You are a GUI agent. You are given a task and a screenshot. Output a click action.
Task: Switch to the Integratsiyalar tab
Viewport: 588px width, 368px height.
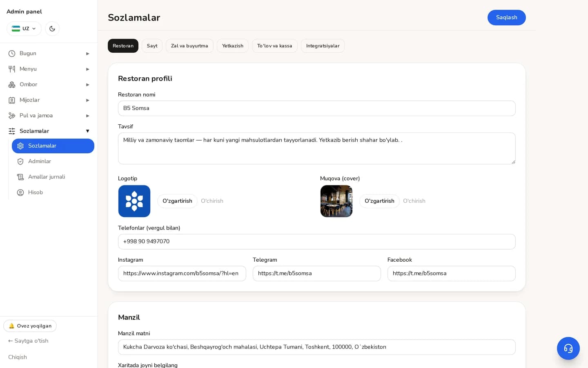click(x=323, y=46)
